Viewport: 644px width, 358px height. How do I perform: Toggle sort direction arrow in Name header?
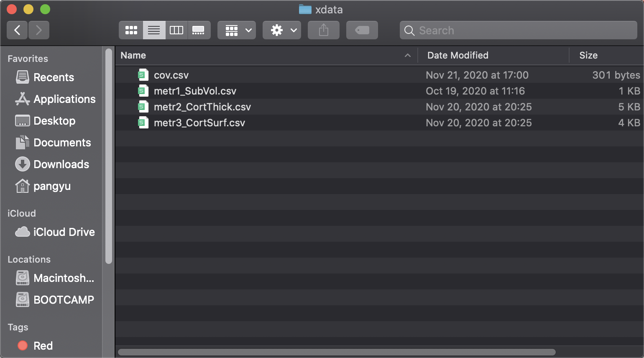tap(408, 55)
